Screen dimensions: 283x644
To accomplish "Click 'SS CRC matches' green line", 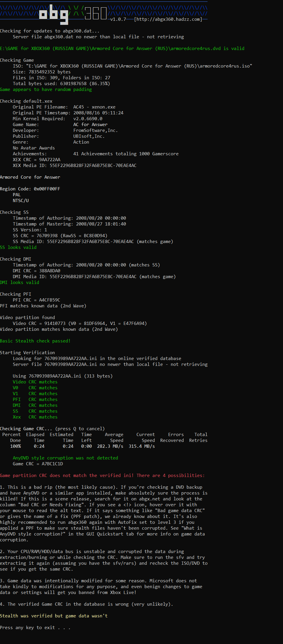I will click(x=35, y=411).
